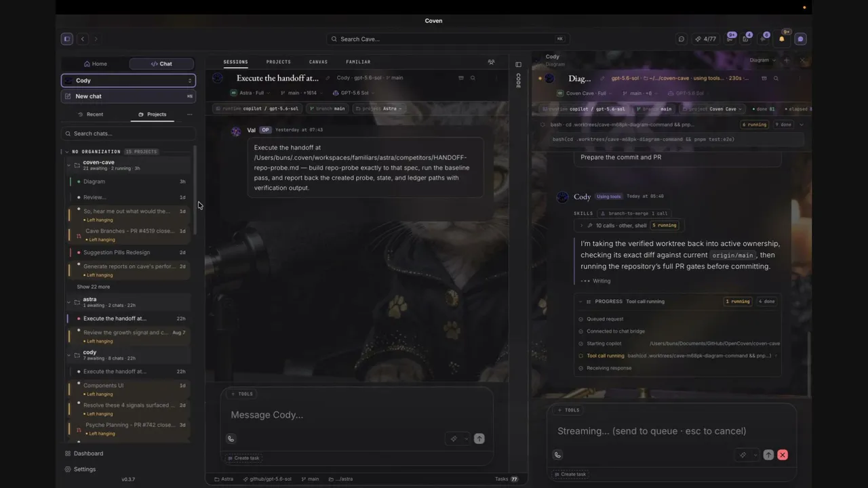This screenshot has height=488, width=868.
Task: Click Create task under Message Cody
Action: (243, 458)
